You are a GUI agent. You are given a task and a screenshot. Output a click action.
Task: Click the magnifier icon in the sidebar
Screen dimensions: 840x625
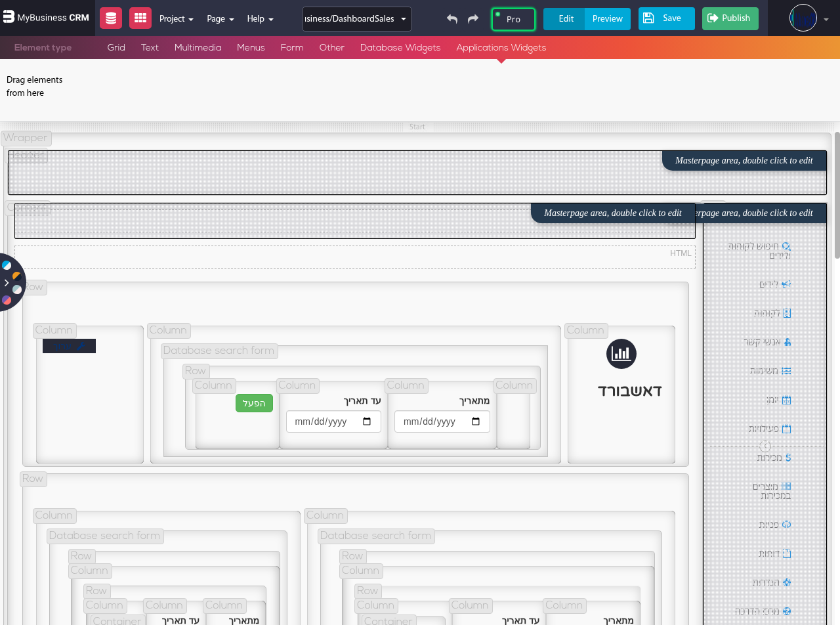click(x=786, y=247)
